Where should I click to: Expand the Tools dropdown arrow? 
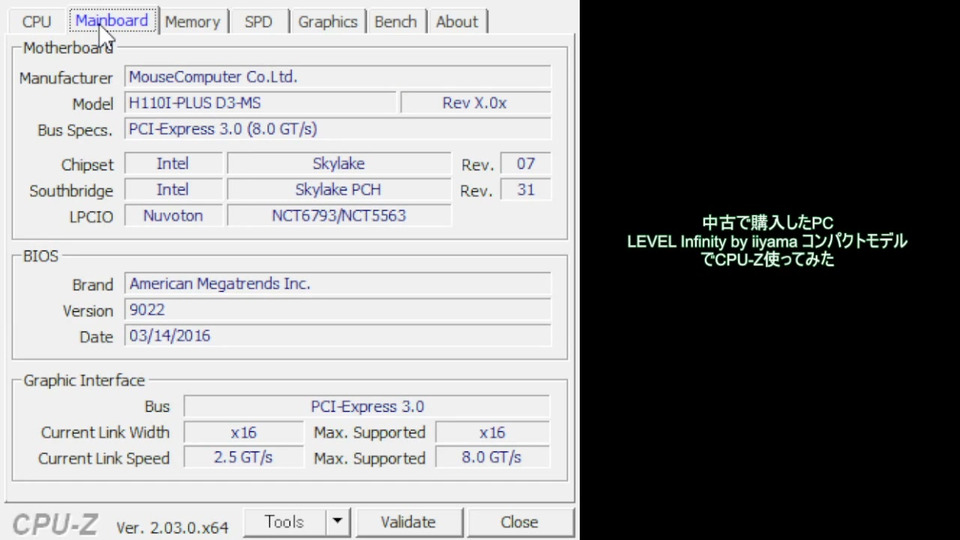pyautogui.click(x=337, y=522)
